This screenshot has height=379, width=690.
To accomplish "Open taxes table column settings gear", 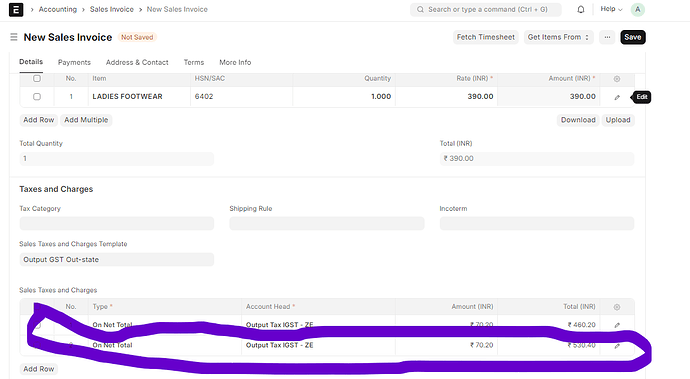I will coord(617,307).
